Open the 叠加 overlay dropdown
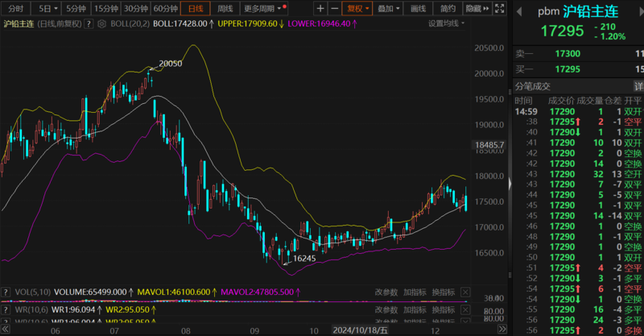Image resolution: width=644 pixels, height=336 pixels. (x=387, y=8)
